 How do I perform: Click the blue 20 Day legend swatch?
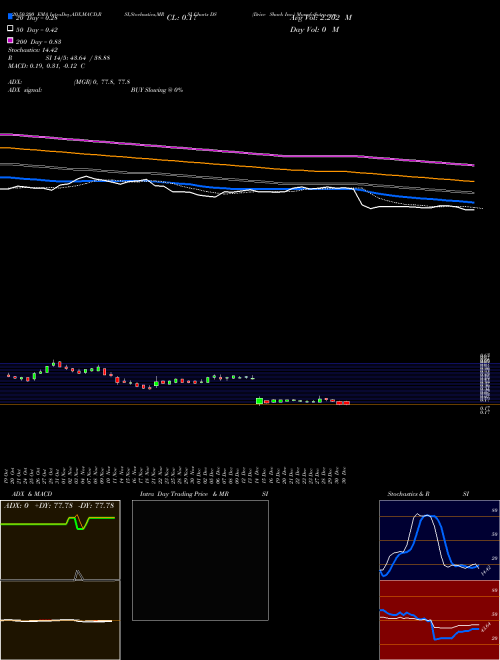click(x=10, y=16)
